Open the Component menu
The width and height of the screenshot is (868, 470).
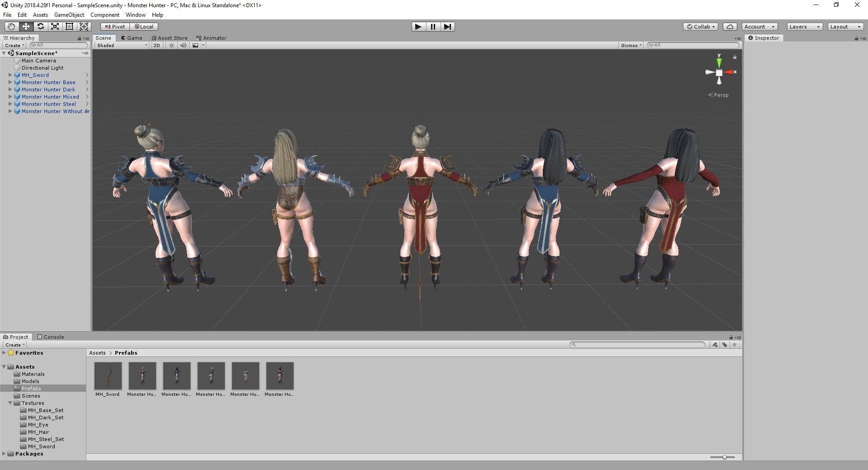(105, 15)
